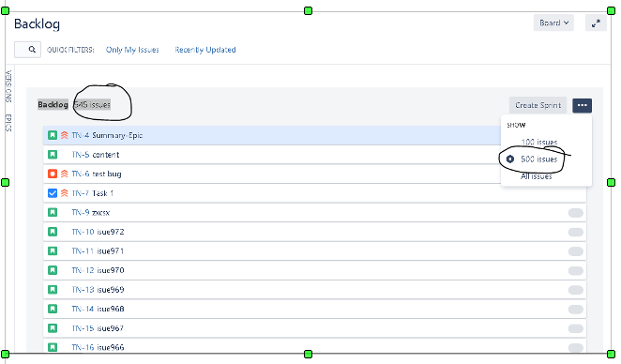Select the 'isue972' issue title

(x=111, y=232)
